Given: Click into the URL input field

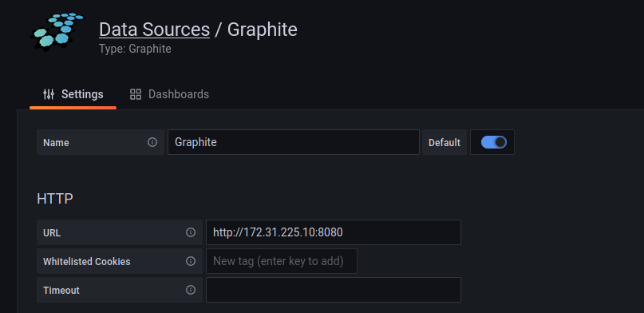Looking at the screenshot, I should [334, 232].
